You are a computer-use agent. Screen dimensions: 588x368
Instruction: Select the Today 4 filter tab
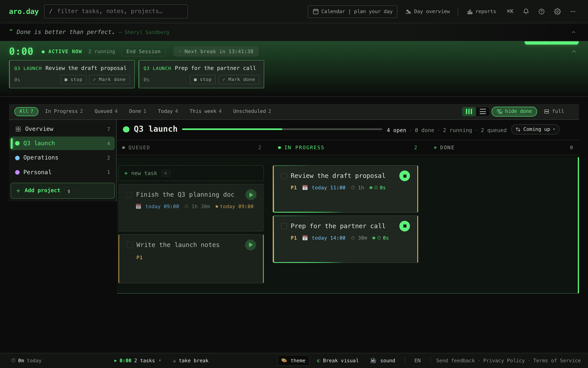click(x=168, y=111)
